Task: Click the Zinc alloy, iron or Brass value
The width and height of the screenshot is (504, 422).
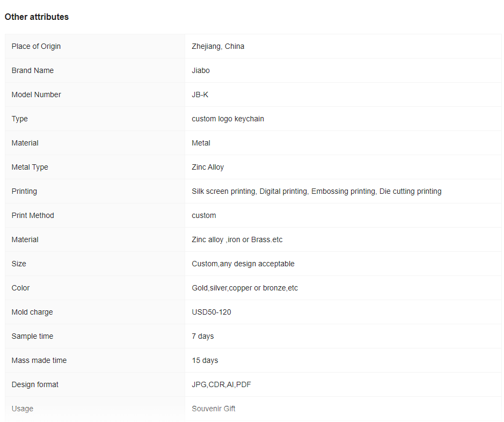Action: pos(237,239)
